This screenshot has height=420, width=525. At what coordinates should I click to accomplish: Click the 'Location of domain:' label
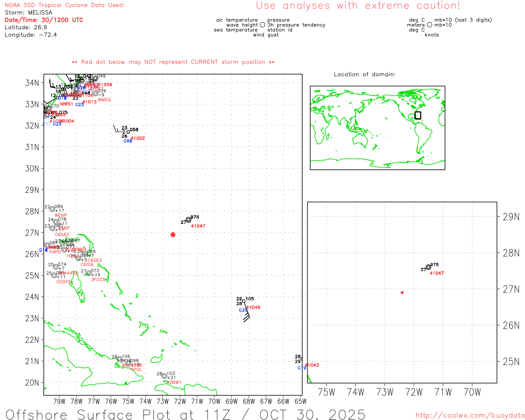[365, 74]
